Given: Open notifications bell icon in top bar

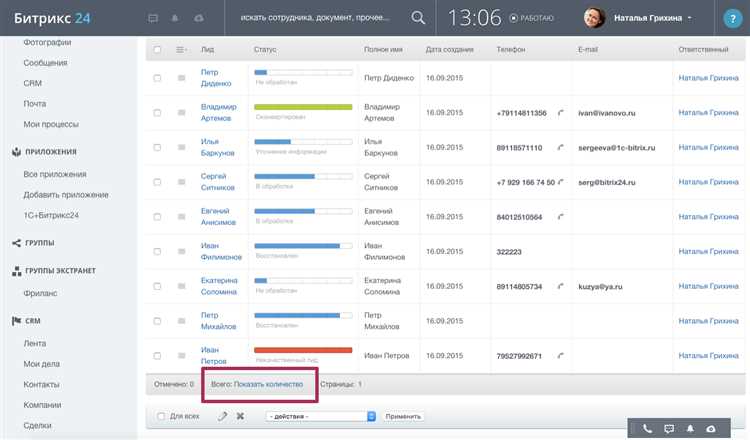Looking at the screenshot, I should [175, 18].
